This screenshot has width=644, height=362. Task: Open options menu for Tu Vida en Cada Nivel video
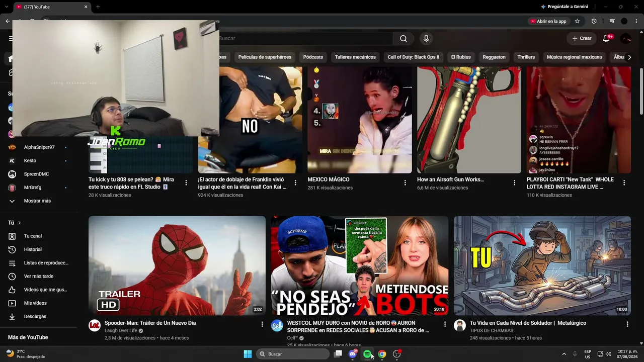coord(627,324)
